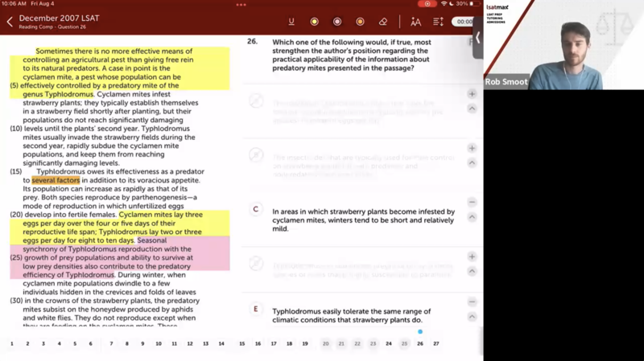
Task: Collapse answer choice C using chevron
Action: tap(473, 217)
